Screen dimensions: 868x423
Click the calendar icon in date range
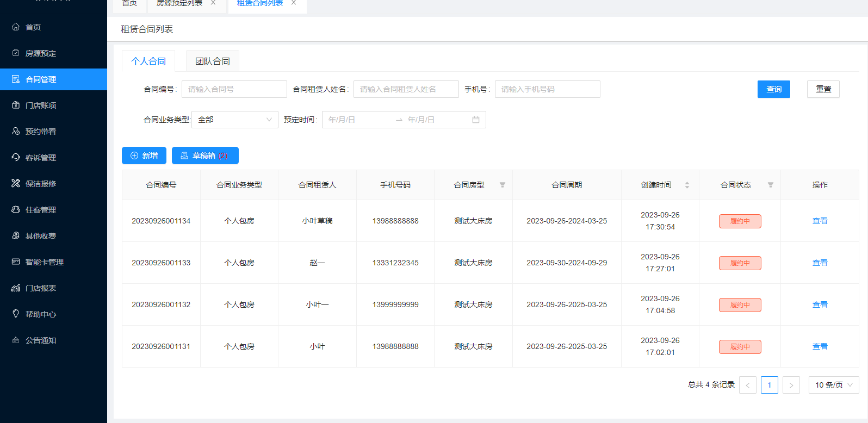coord(476,120)
